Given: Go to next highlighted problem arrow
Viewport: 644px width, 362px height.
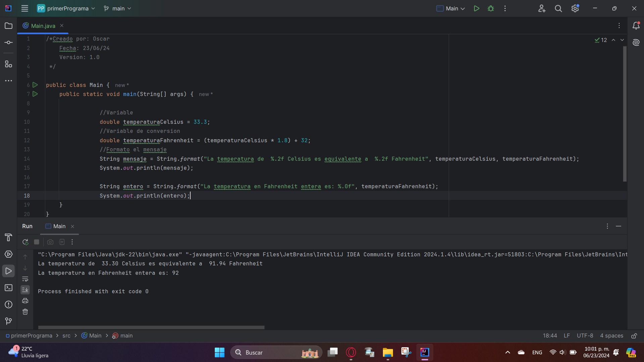Looking at the screenshot, I should (622, 40).
